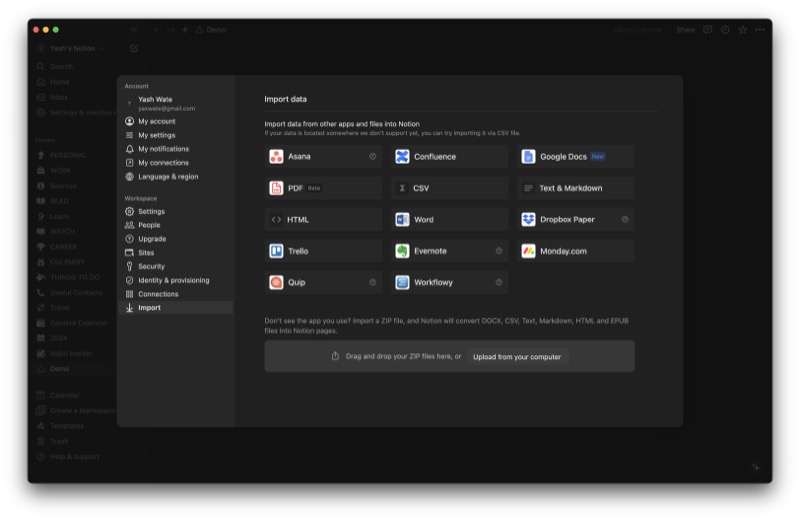Image resolution: width=800 pixels, height=520 pixels.
Task: Open the People section
Action: click(176, 225)
